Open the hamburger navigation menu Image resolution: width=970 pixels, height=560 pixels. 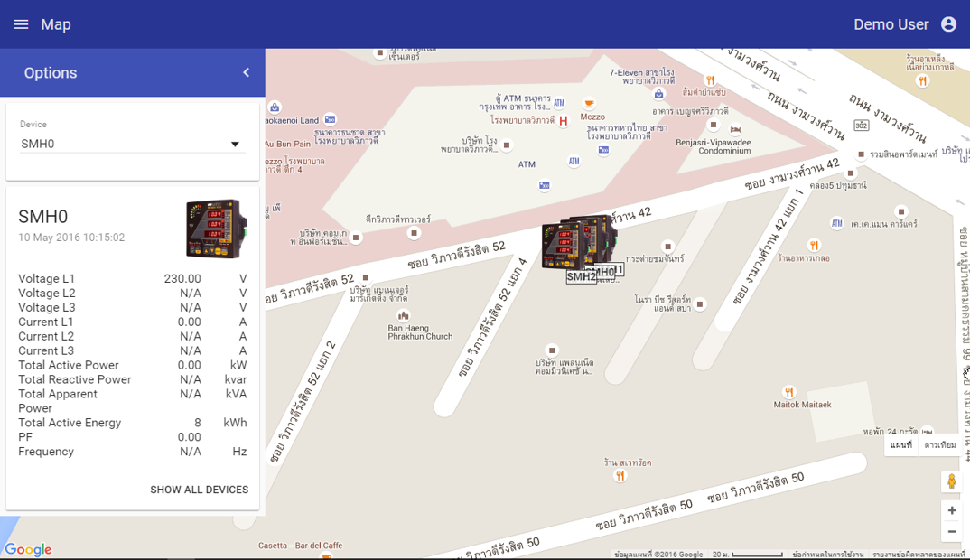click(21, 24)
